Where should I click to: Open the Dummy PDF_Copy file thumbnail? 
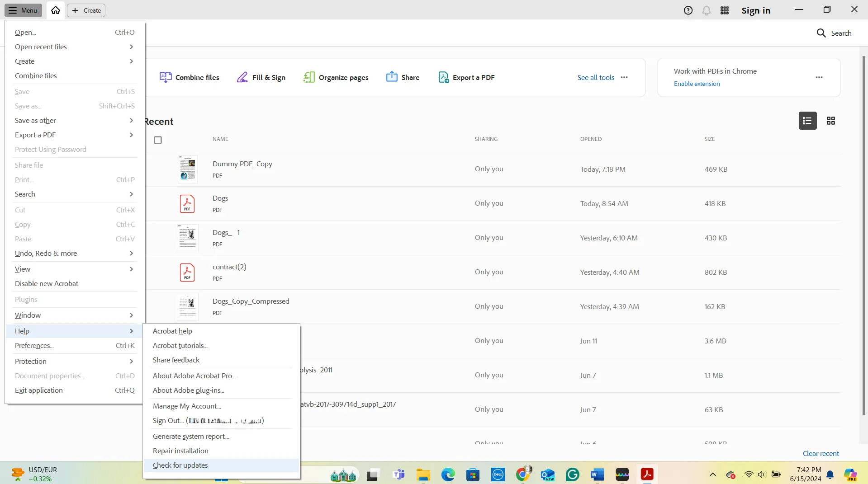(187, 169)
